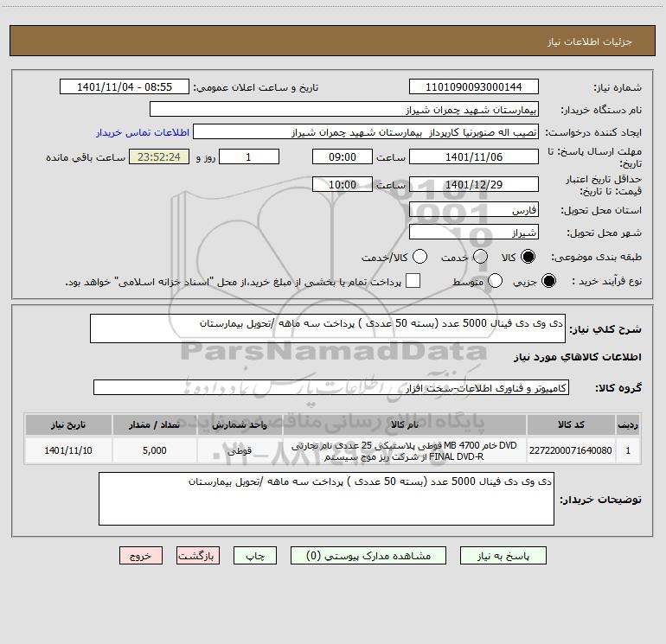Select the کالا radio button
The height and width of the screenshot is (644, 666).
click(528, 257)
